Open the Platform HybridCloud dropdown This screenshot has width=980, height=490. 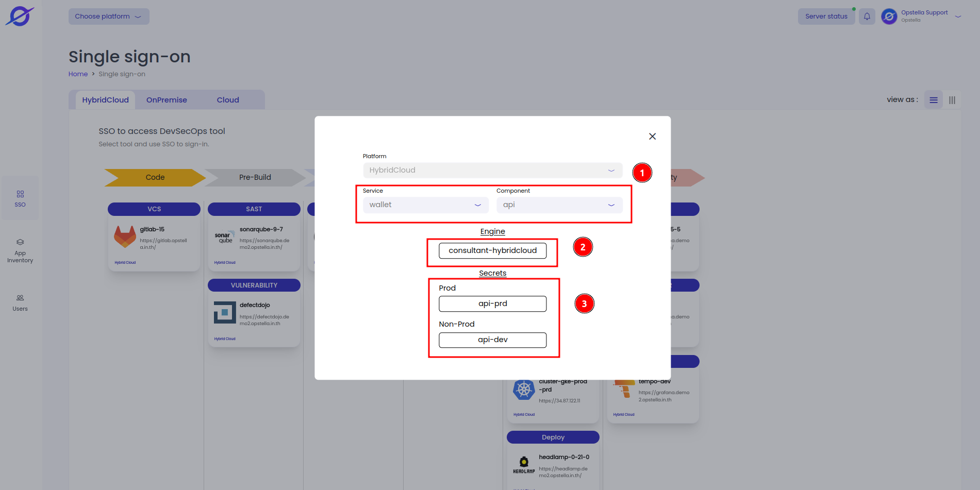click(493, 170)
